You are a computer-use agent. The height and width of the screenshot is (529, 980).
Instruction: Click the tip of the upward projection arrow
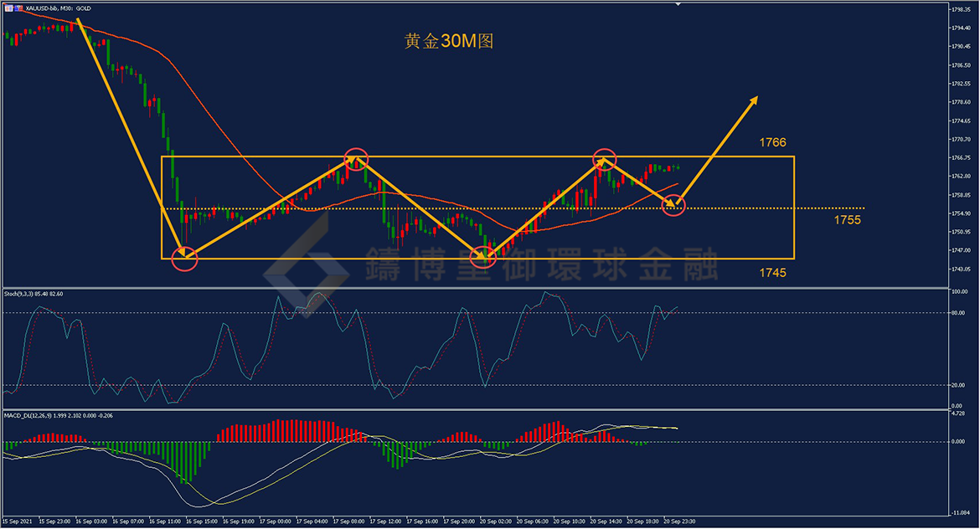(756, 98)
